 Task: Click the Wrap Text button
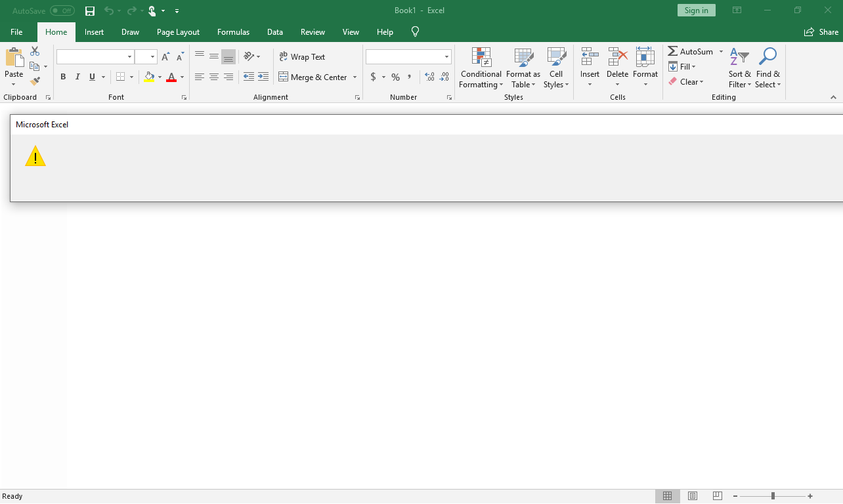(303, 56)
